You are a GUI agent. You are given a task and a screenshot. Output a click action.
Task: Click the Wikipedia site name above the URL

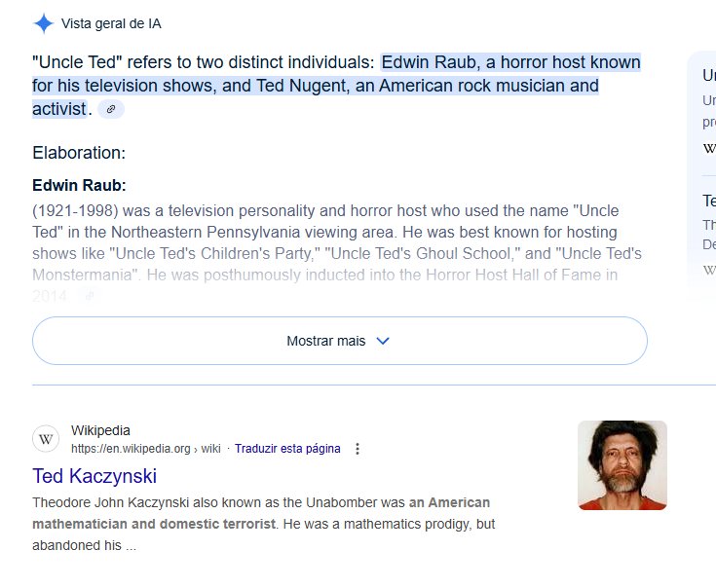point(100,430)
